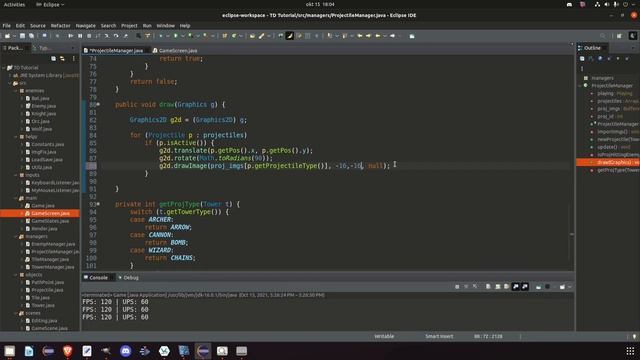Screen dimensions: 640x360
Task: Fold the draw method at line 80
Action: (98, 104)
